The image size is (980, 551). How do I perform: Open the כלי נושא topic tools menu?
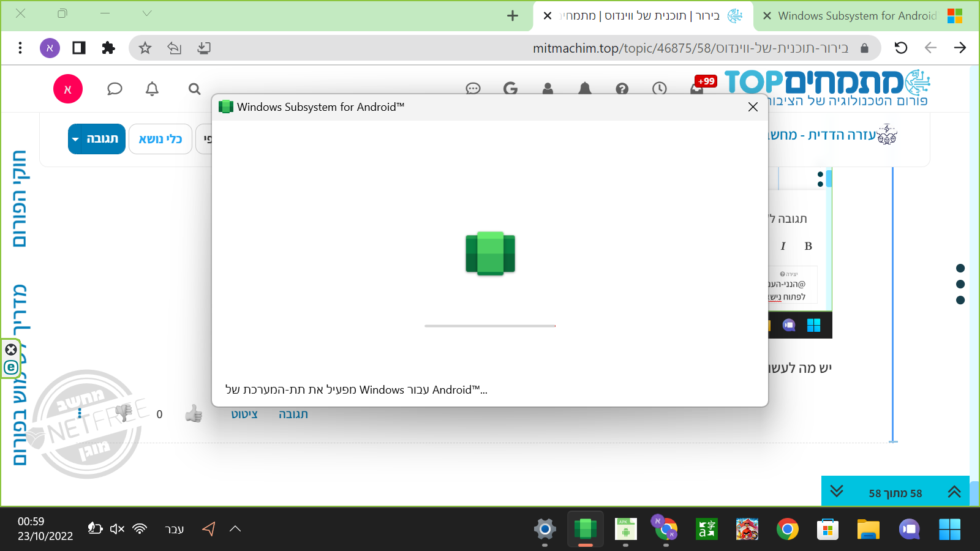[x=160, y=139]
